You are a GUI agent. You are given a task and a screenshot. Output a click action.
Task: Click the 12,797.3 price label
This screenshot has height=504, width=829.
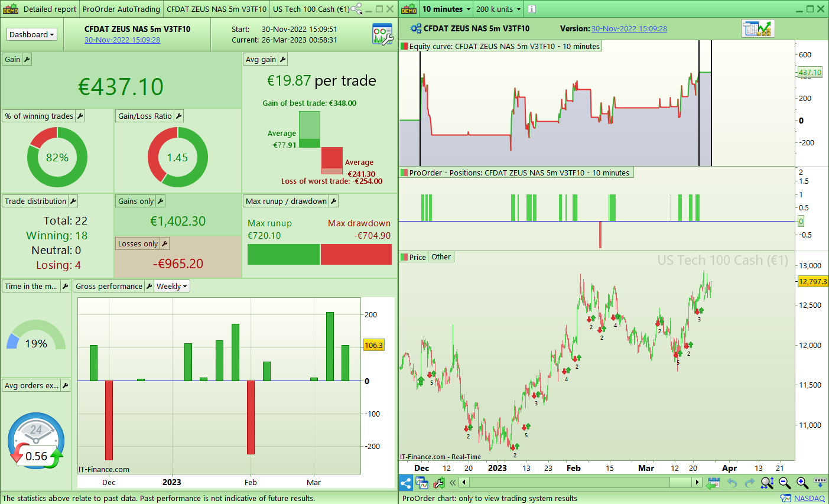813,281
